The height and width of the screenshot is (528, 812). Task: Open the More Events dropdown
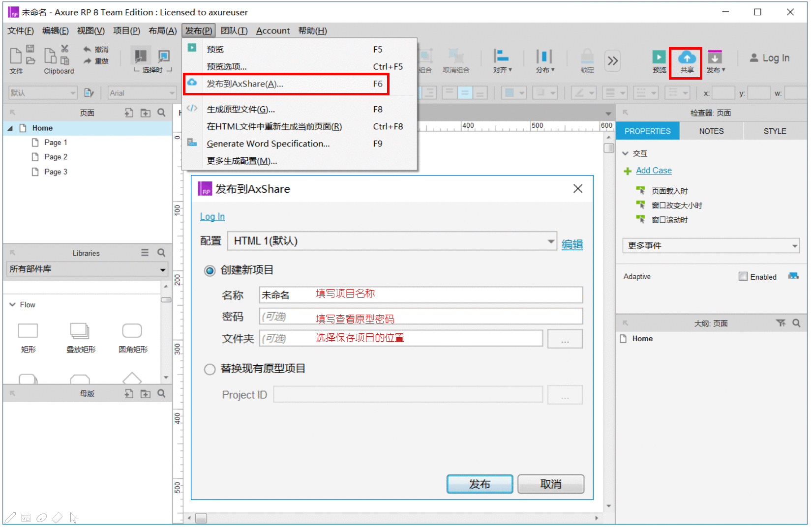711,245
